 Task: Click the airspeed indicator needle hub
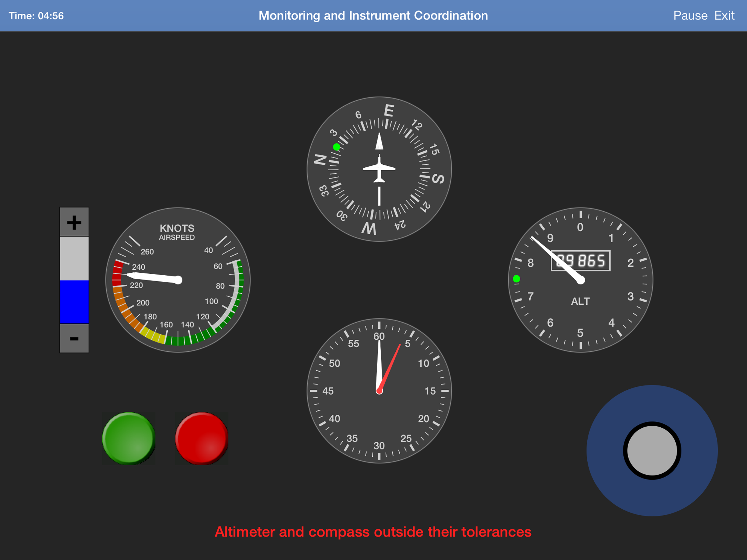178,280
